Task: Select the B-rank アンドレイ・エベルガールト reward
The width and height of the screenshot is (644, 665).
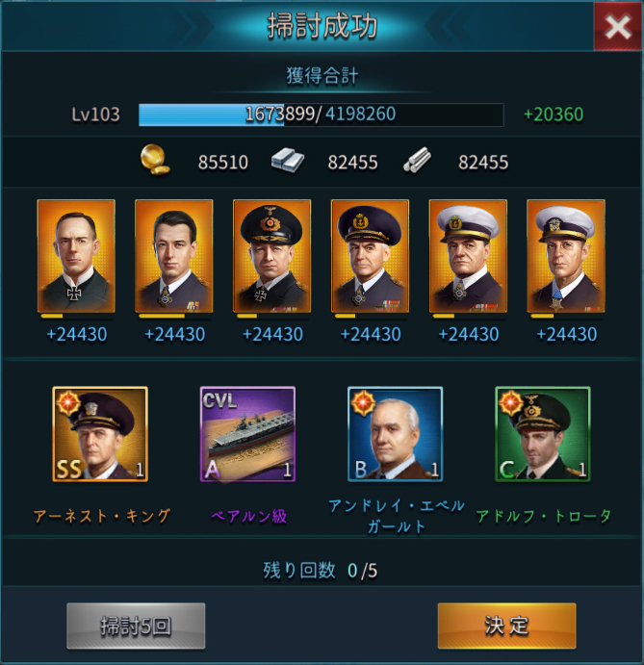Action: coord(395,434)
